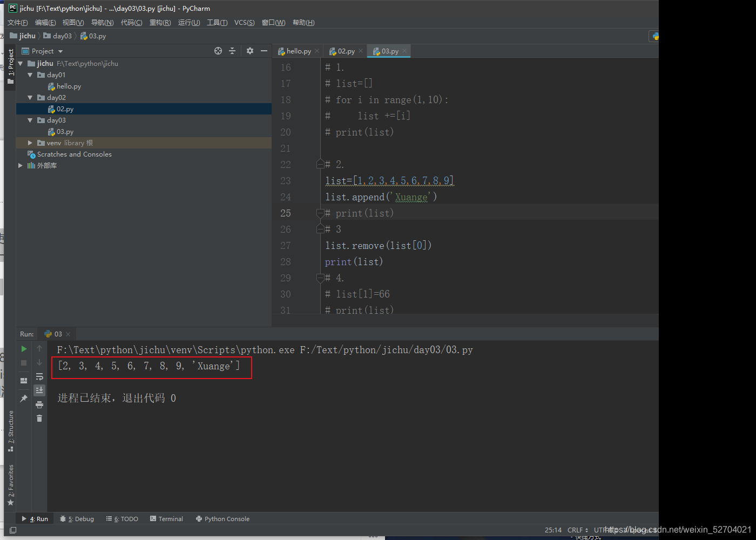Open the 文件(F) menu
Viewport: 756px width, 540px height.
tap(18, 23)
